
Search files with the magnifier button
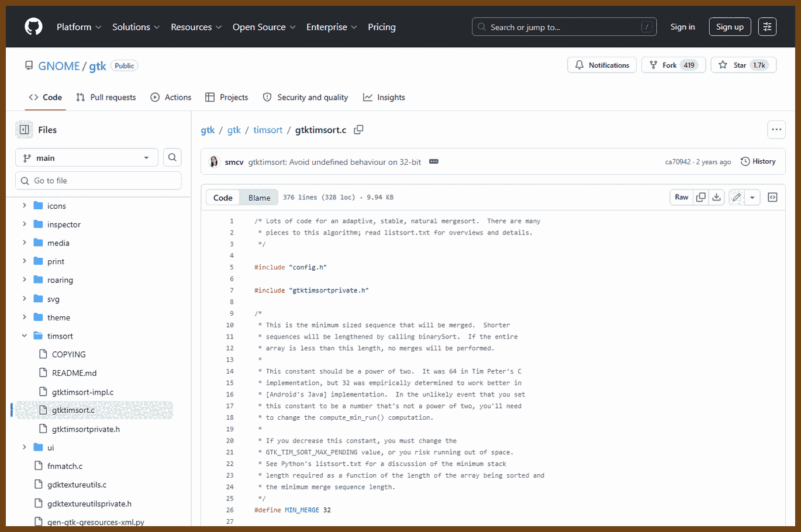(172, 157)
